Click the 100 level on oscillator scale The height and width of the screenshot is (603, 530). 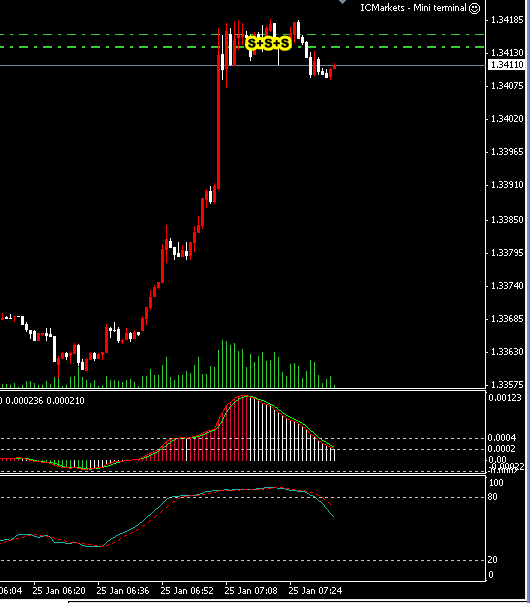[x=496, y=483]
